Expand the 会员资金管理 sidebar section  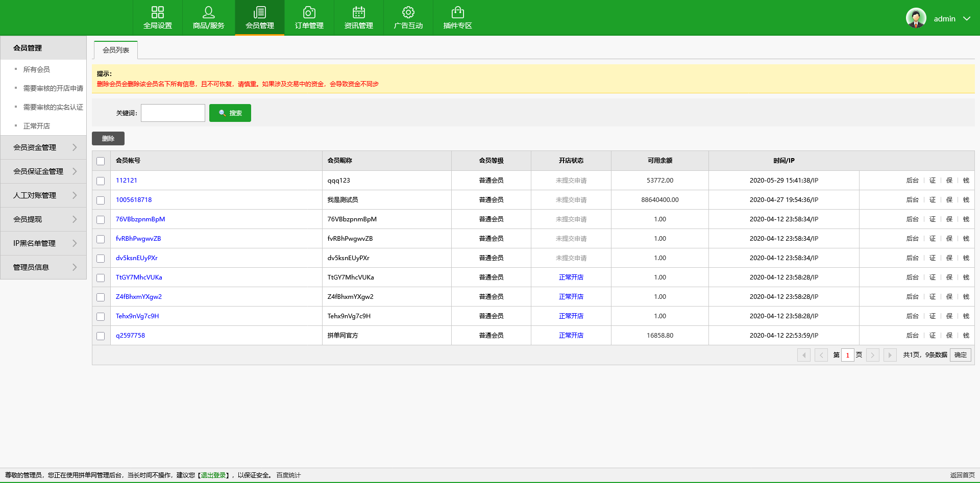(43, 147)
